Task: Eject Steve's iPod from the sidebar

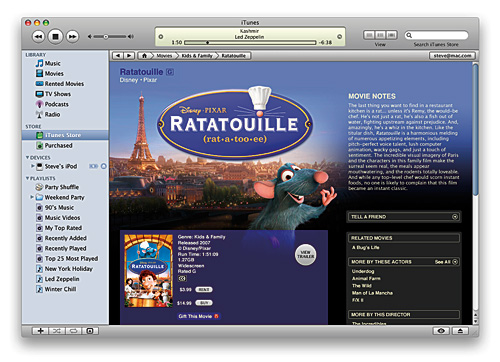Action: pyautogui.click(x=104, y=166)
